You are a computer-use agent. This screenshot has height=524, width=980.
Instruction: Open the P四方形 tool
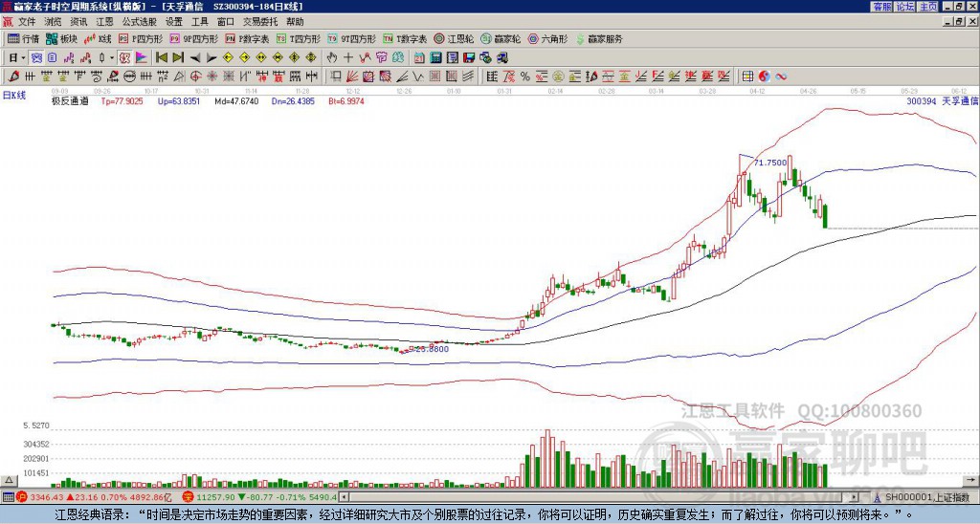(142, 38)
